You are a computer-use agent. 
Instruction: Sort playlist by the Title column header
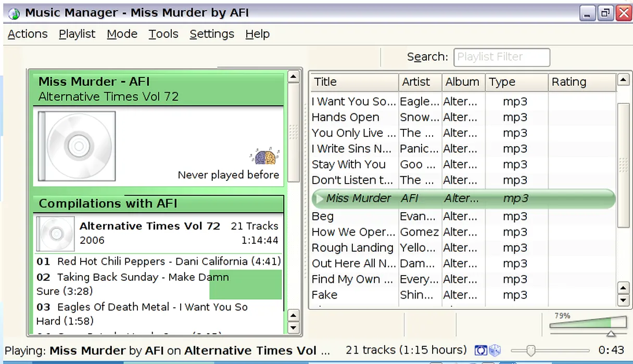pos(354,82)
